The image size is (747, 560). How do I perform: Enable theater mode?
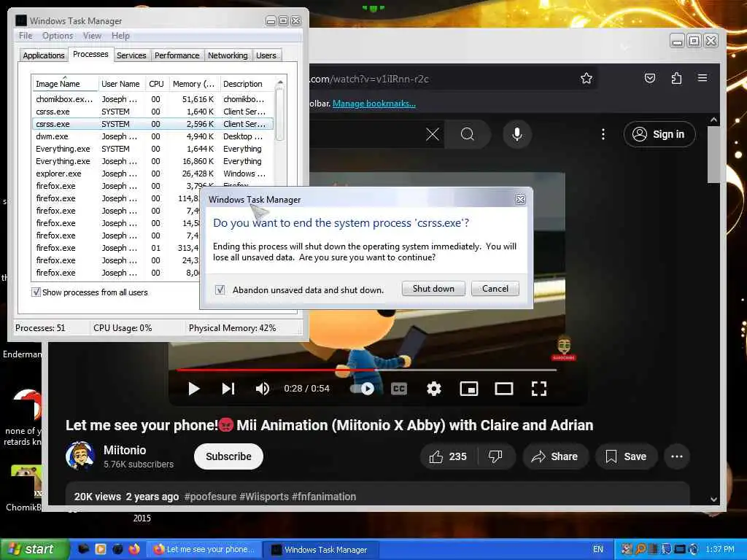504,389
